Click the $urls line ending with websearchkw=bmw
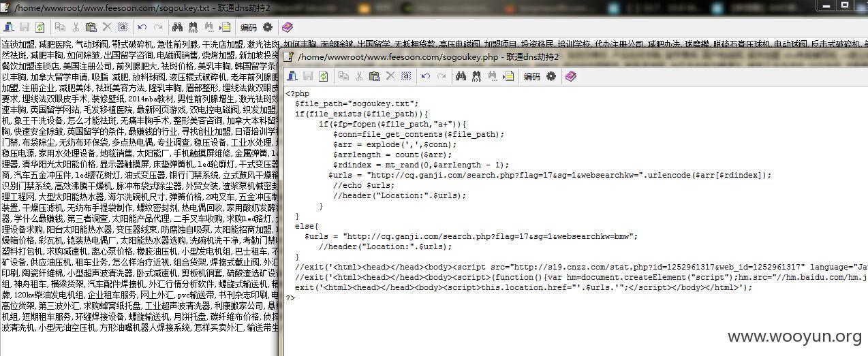868x356 pixels. coord(471,237)
